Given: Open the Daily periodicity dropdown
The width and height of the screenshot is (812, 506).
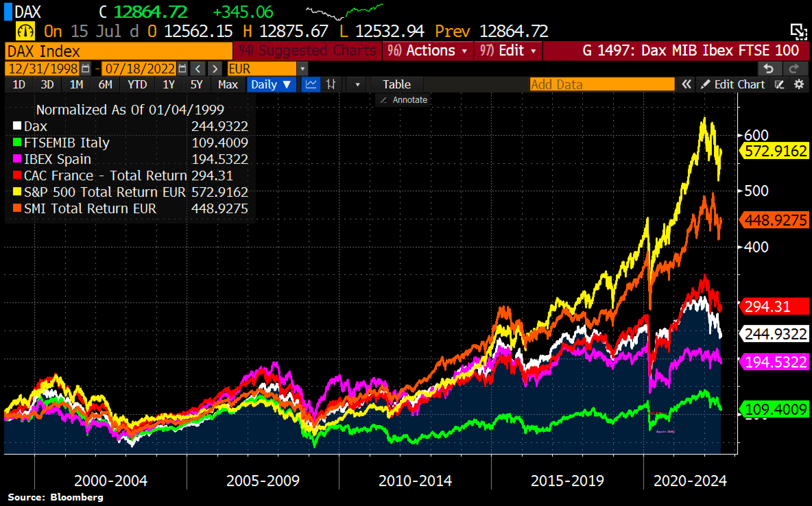Looking at the screenshot, I should [x=271, y=84].
